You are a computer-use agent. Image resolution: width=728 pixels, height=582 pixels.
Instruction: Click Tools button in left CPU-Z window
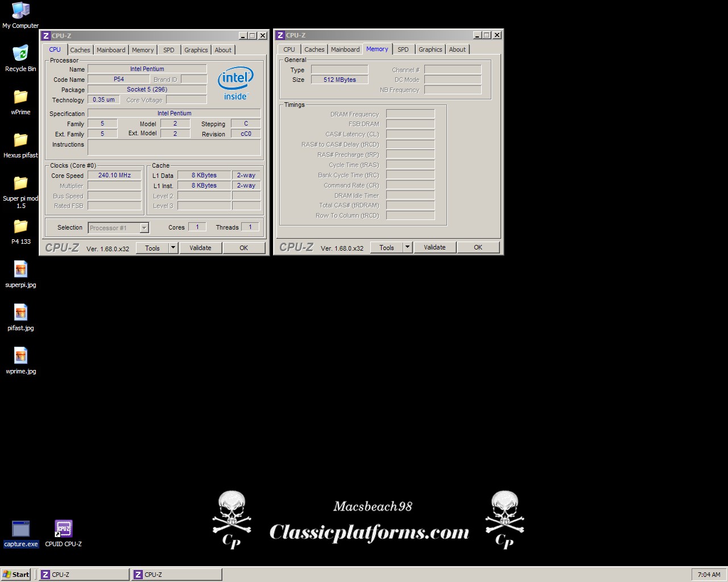tap(152, 248)
